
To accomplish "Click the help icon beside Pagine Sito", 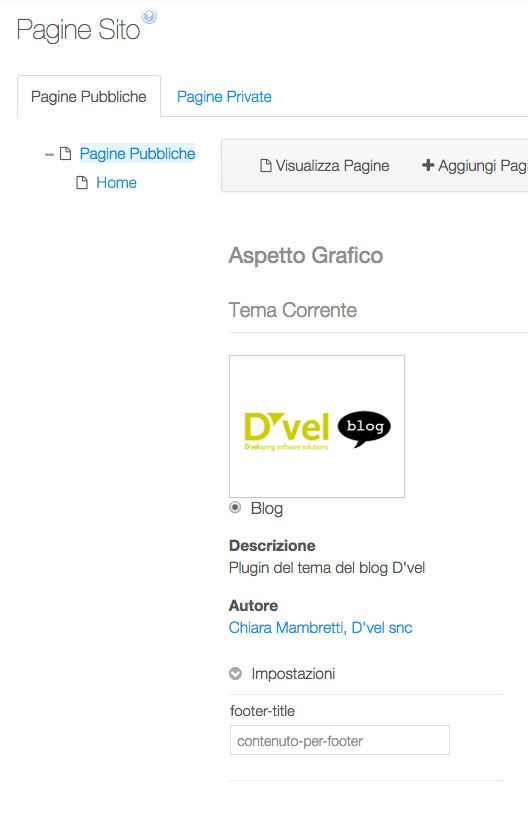I will (149, 17).
